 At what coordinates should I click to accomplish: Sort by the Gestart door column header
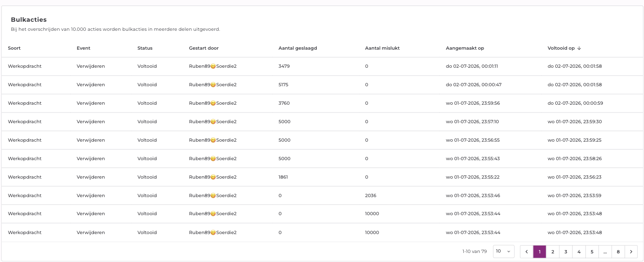coord(204,48)
